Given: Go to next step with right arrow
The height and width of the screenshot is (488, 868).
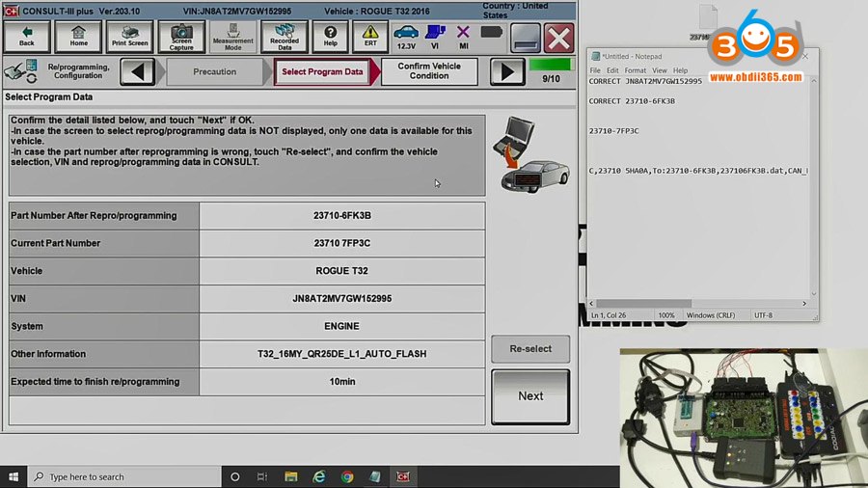Looking at the screenshot, I should [507, 71].
